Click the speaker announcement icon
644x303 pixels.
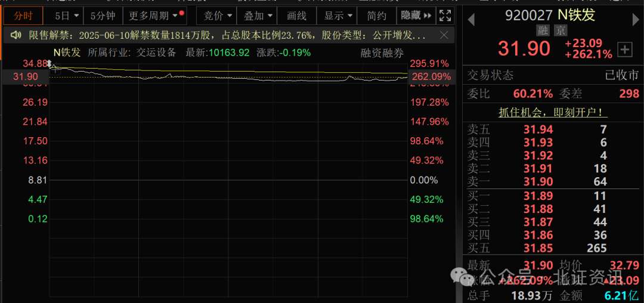16,35
